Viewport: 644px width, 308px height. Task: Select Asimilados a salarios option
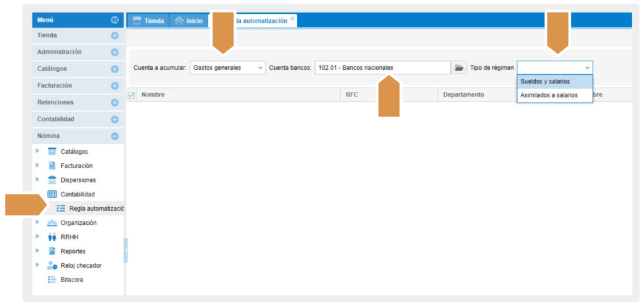click(548, 95)
